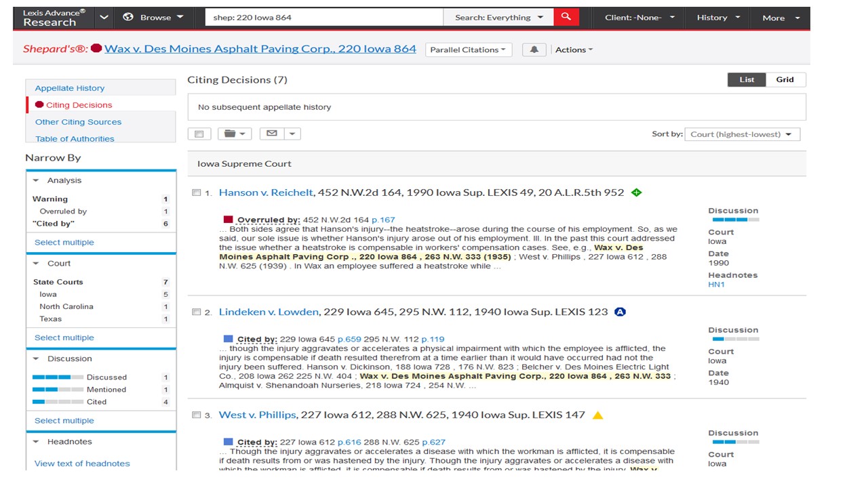Check box for Hanson v. Reichelt

pos(197,192)
